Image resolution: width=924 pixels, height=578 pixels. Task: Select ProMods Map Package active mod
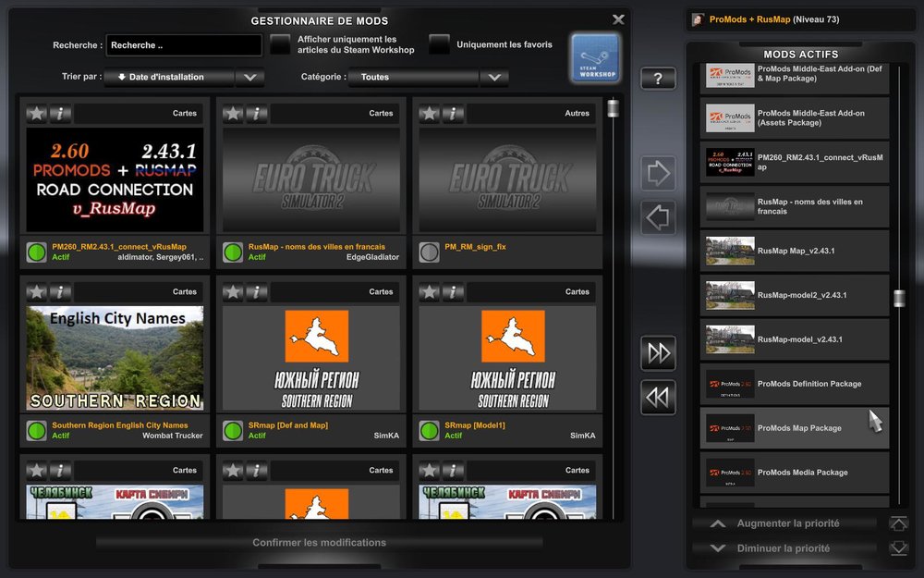click(795, 428)
